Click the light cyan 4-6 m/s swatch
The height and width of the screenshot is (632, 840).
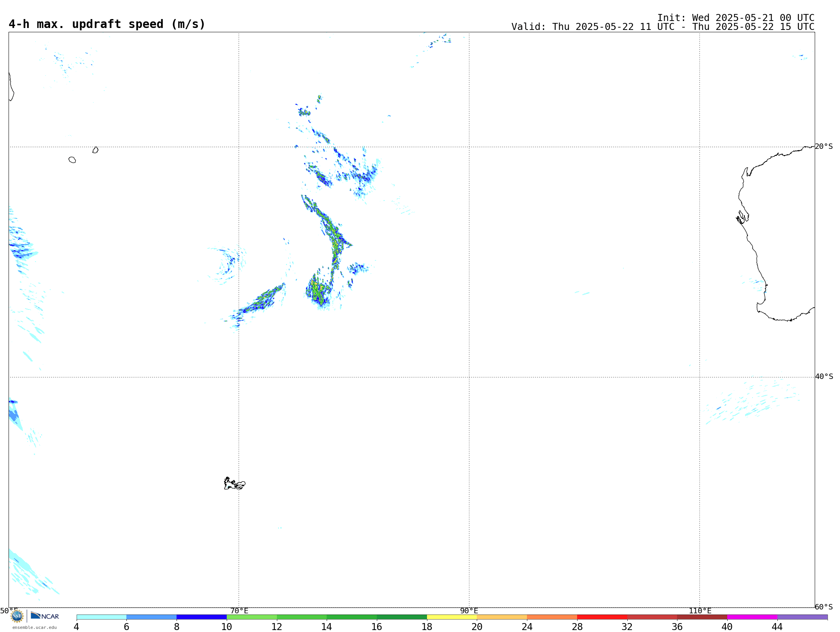tap(101, 617)
